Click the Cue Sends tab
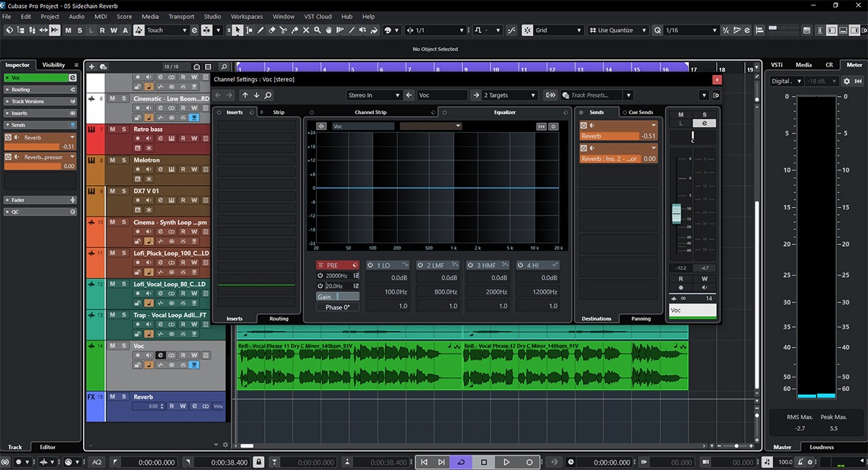The image size is (868, 470). click(x=640, y=113)
